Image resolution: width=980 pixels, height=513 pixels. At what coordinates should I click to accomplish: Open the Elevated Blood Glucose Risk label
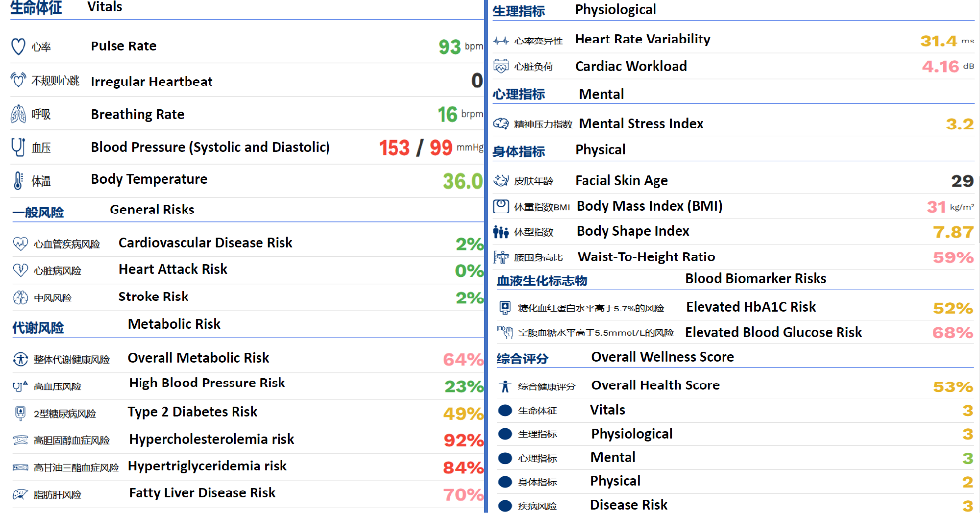pyautogui.click(x=773, y=333)
